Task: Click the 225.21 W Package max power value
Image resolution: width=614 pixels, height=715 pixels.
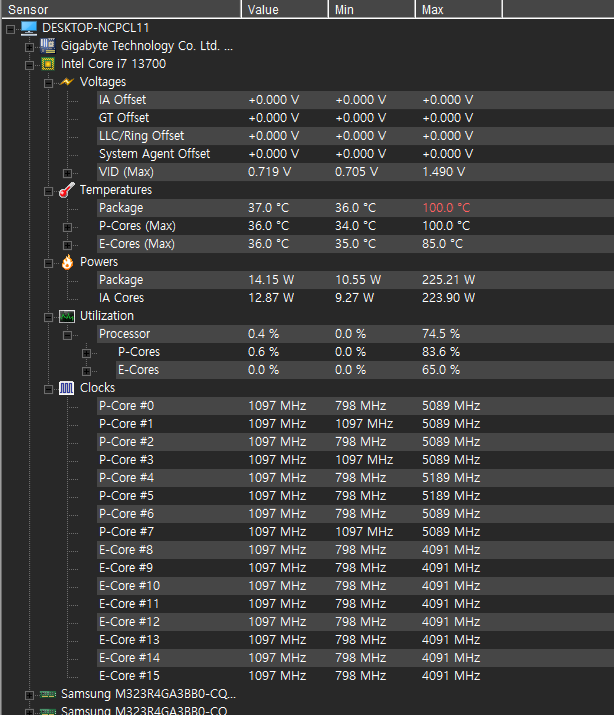Action: click(x=448, y=280)
